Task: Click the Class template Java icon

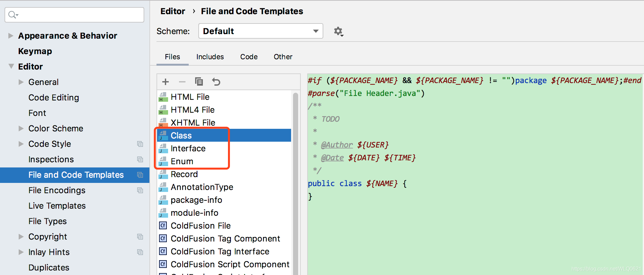Action: pyautogui.click(x=163, y=136)
